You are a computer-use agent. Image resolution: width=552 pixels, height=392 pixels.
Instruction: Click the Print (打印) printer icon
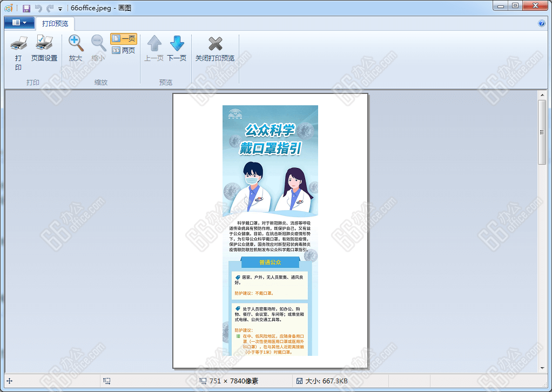pyautogui.click(x=18, y=44)
